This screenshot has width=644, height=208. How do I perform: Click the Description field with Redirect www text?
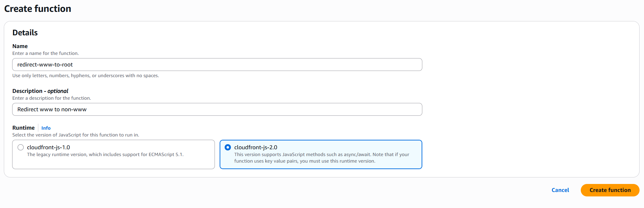click(x=217, y=109)
